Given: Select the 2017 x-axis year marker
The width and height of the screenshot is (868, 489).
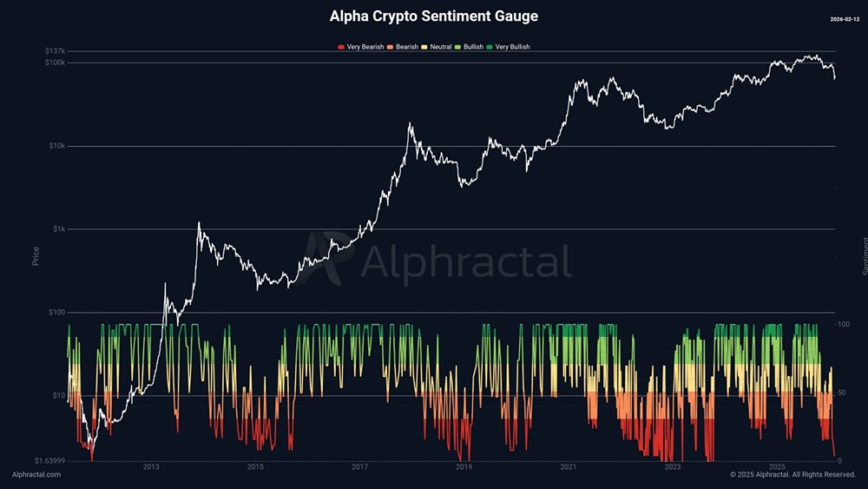Looking at the screenshot, I should [359, 467].
